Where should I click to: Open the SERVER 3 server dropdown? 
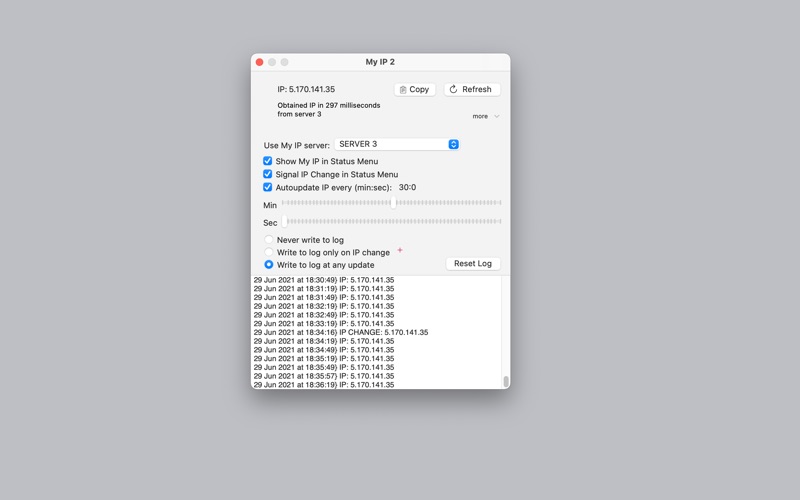pos(396,144)
